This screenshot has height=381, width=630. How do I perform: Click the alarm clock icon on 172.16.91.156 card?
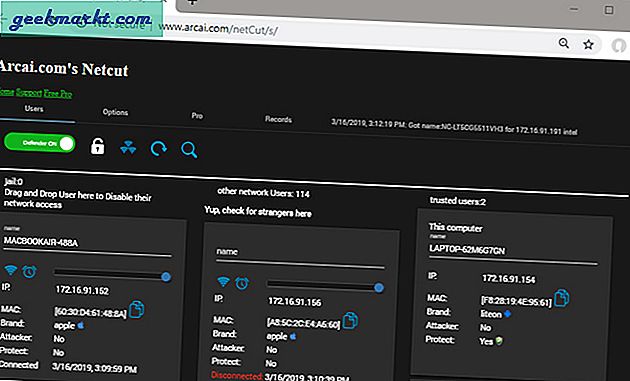point(241,283)
